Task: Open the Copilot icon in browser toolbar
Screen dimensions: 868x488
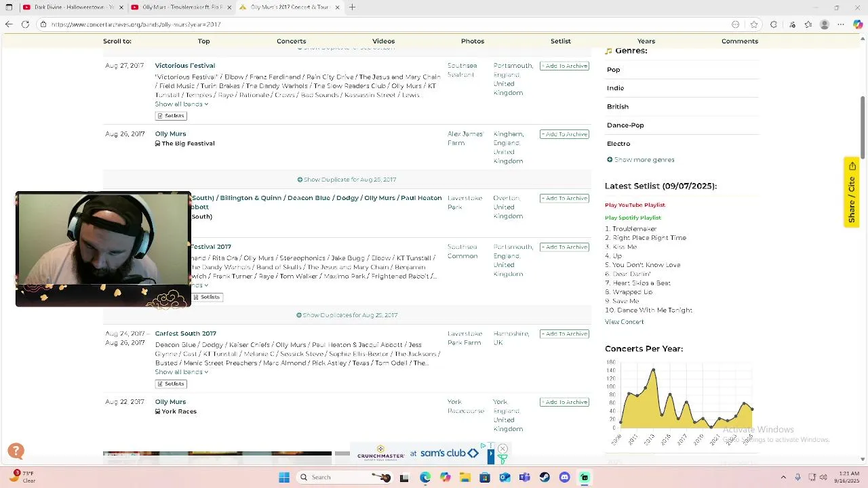Action: tap(858, 24)
